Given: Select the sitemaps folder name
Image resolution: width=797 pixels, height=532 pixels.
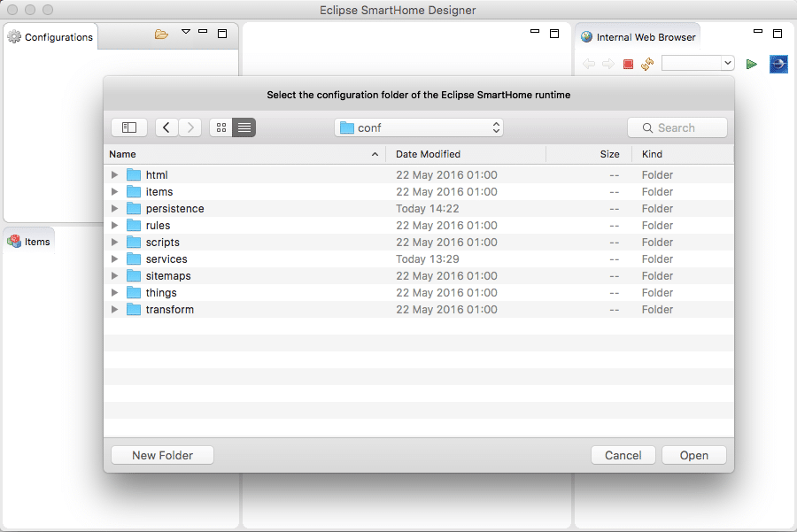Looking at the screenshot, I should 168,276.
